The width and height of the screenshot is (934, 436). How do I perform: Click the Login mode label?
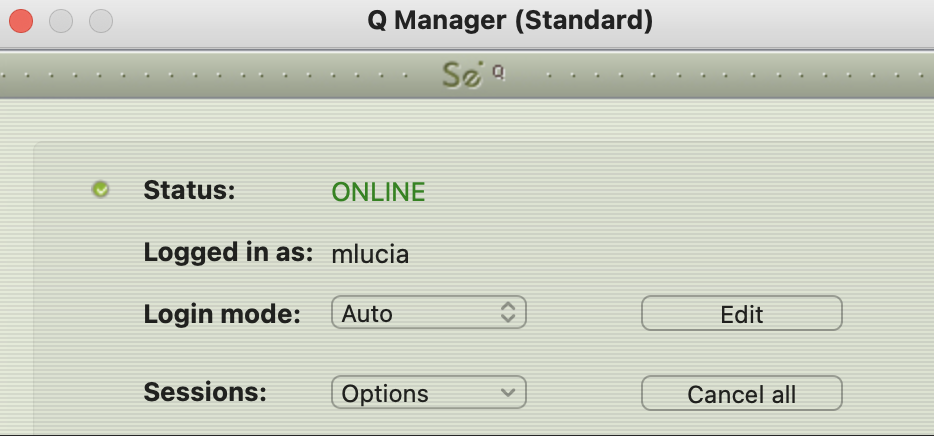click(222, 313)
